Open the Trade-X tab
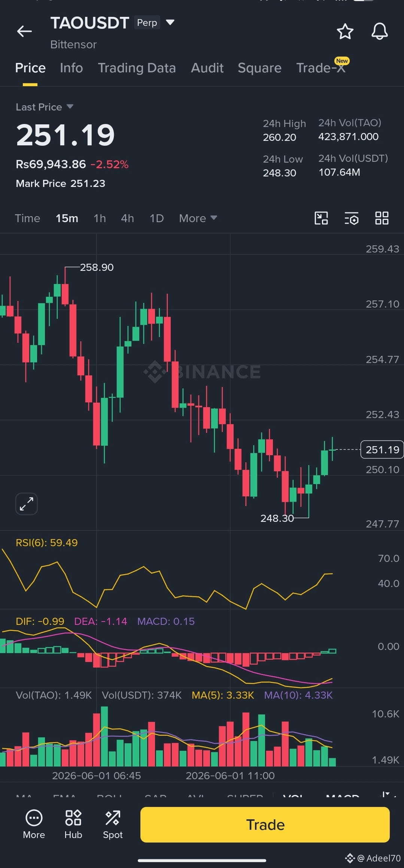 (321, 68)
